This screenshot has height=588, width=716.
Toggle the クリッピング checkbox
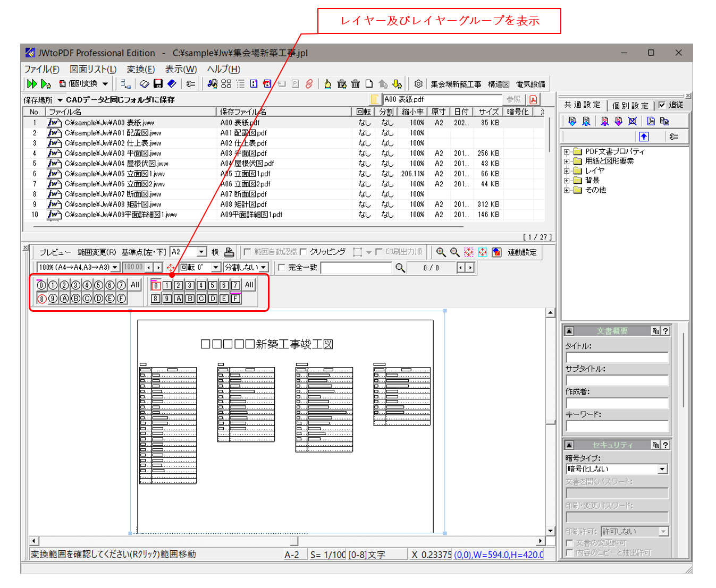pyautogui.click(x=304, y=252)
